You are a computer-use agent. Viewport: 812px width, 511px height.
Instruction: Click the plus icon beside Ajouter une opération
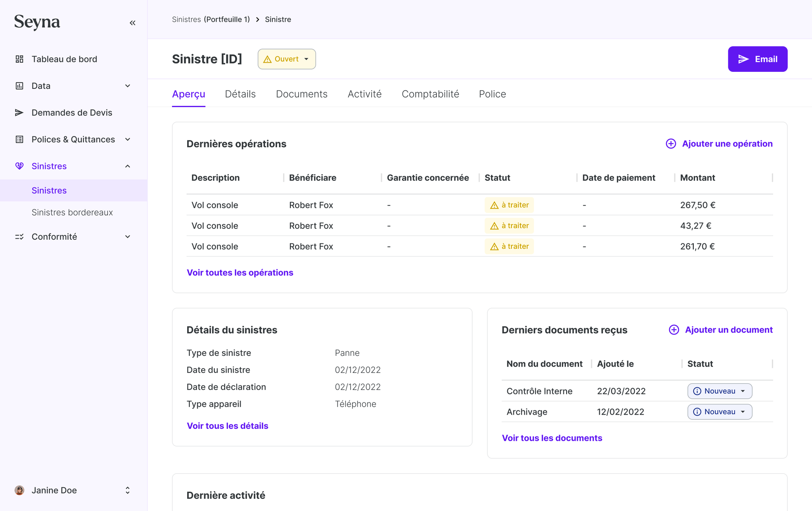coord(671,144)
